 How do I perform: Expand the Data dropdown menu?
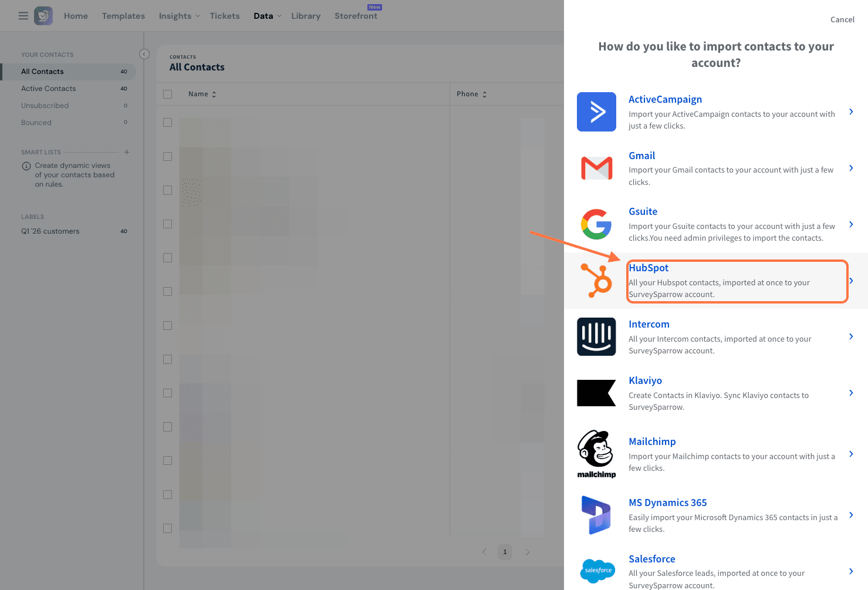pos(267,16)
